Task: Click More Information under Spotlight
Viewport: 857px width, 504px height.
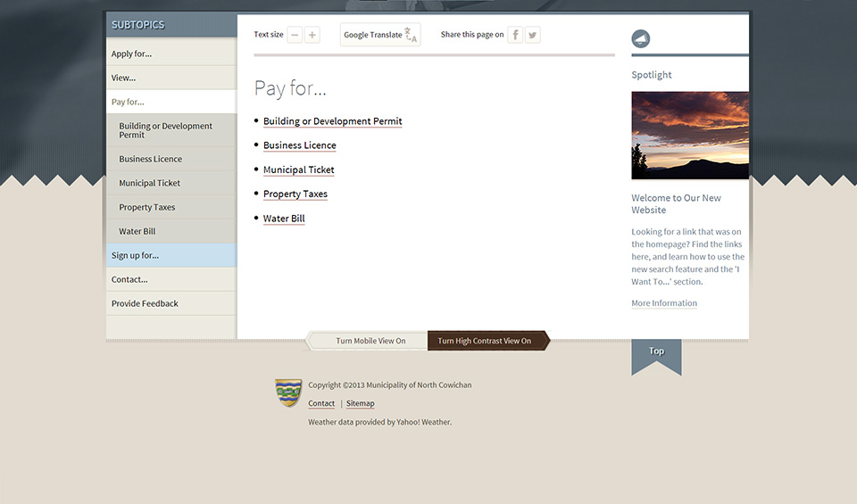Action: coord(664,303)
